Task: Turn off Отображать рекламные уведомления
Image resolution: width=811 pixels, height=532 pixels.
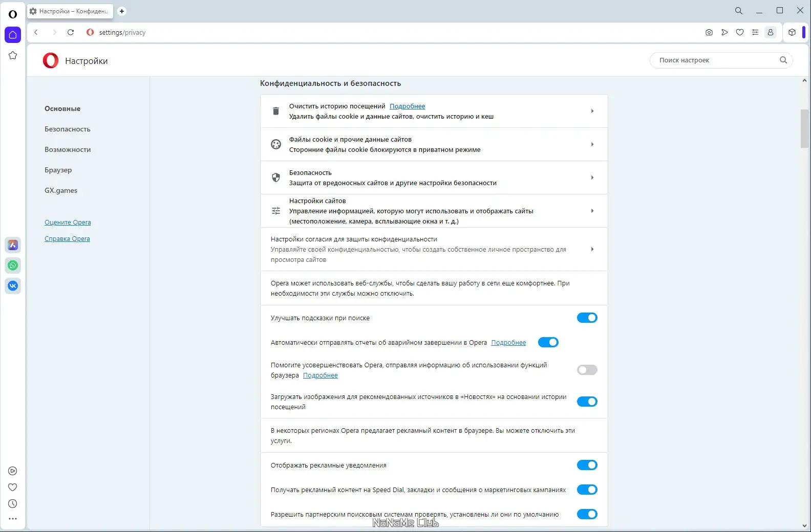Action: tap(587, 465)
